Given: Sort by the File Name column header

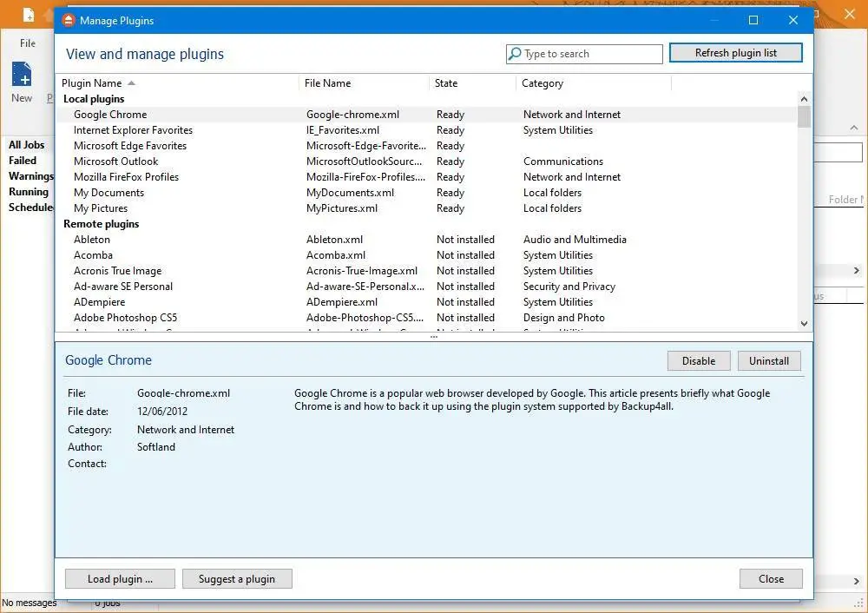Looking at the screenshot, I should point(365,83).
